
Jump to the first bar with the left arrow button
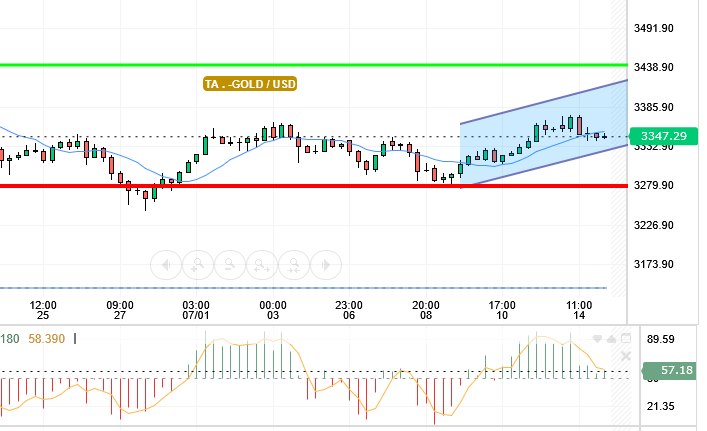[166, 265]
